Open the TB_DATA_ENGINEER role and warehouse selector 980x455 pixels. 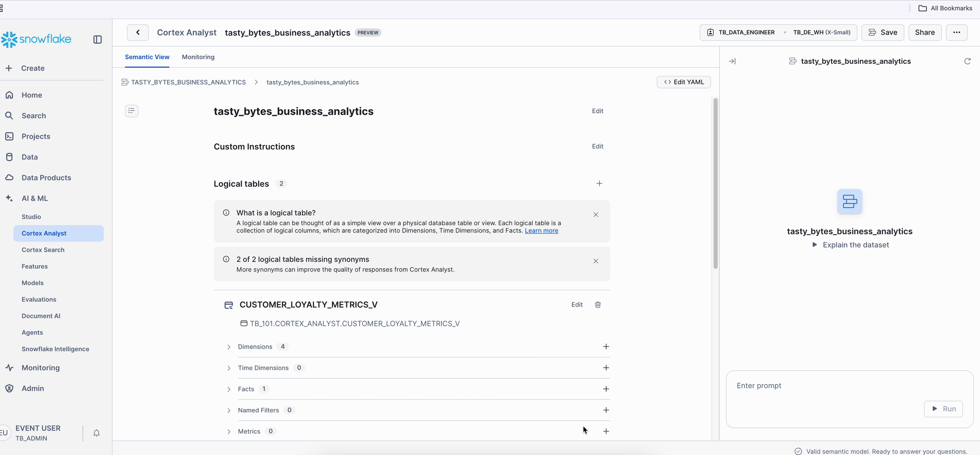point(778,32)
